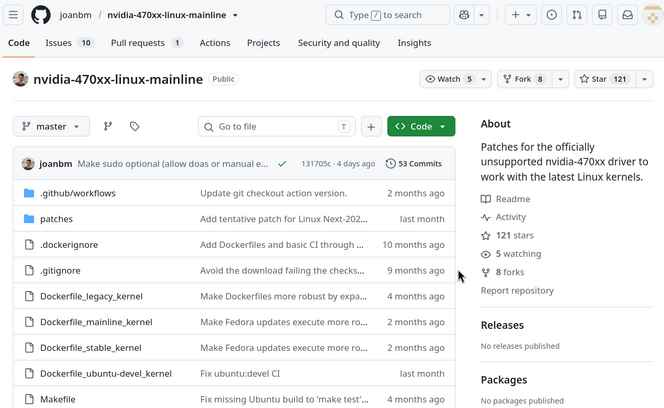Switch to the Projects tab
Screen dimensions: 664x408
[263, 43]
